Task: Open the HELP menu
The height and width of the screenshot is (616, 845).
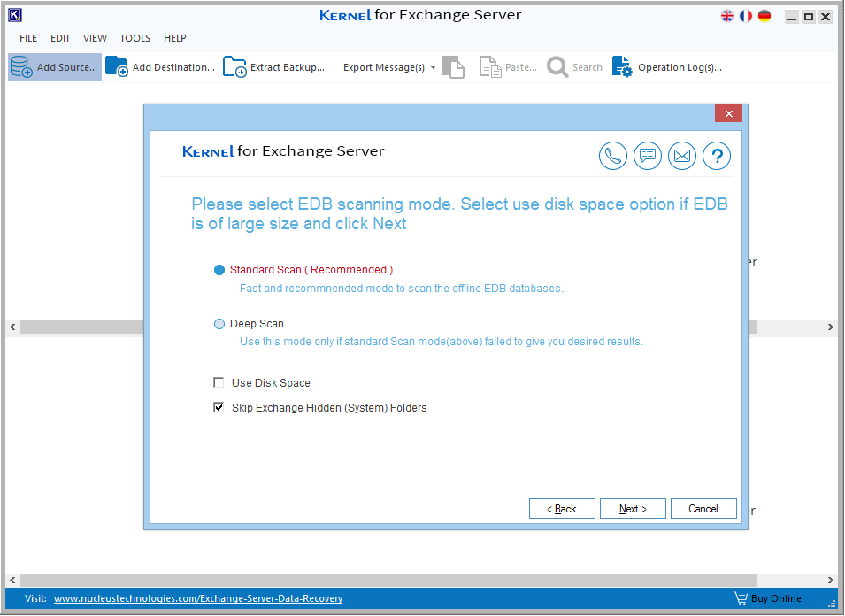Action: point(174,38)
